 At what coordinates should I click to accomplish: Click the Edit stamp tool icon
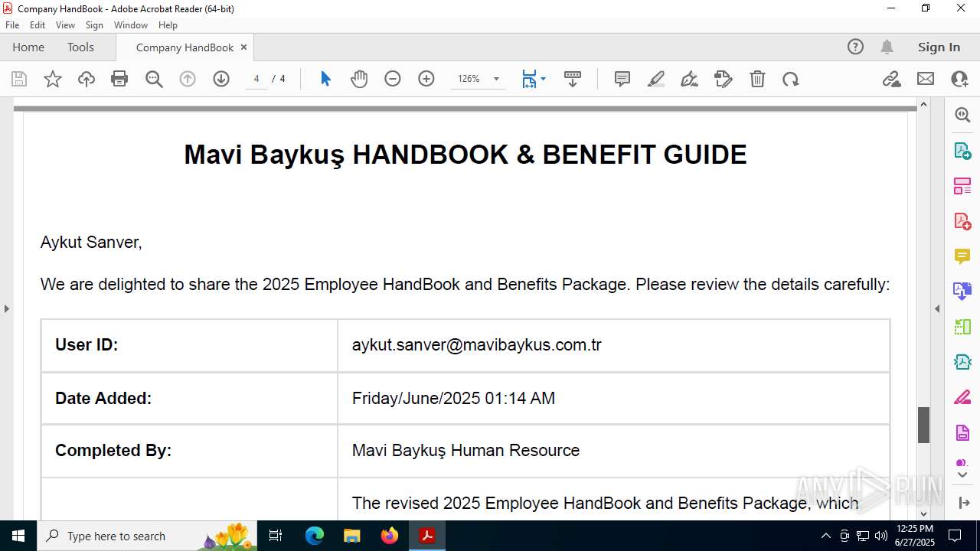click(x=724, y=79)
